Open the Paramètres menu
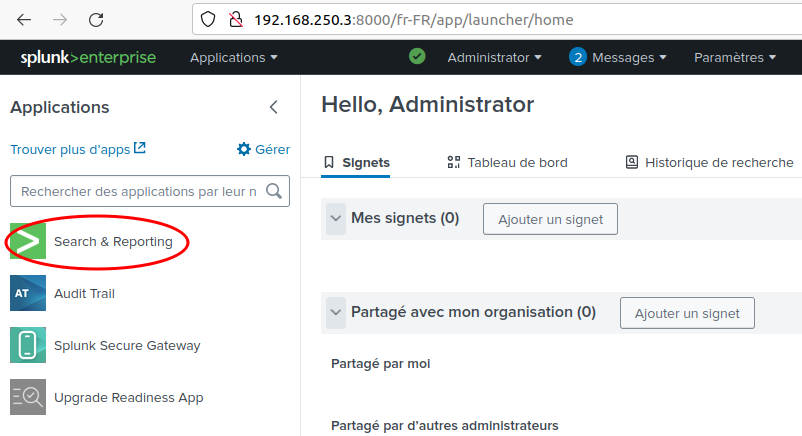Image resolution: width=802 pixels, height=436 pixels. [x=735, y=58]
